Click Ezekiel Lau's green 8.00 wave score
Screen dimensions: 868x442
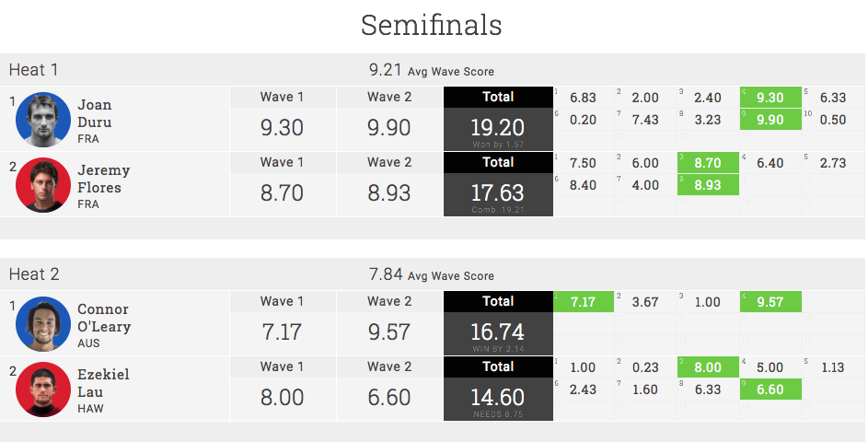pos(707,367)
